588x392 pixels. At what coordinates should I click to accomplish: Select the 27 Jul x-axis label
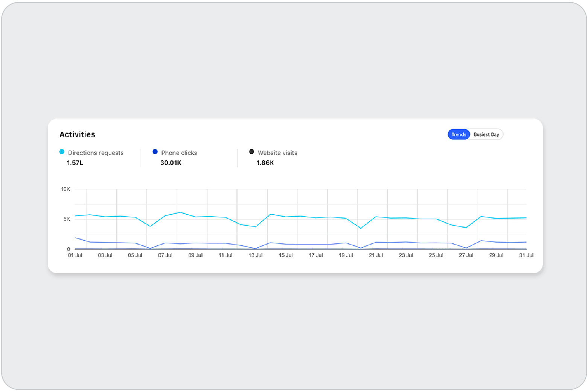(x=466, y=255)
